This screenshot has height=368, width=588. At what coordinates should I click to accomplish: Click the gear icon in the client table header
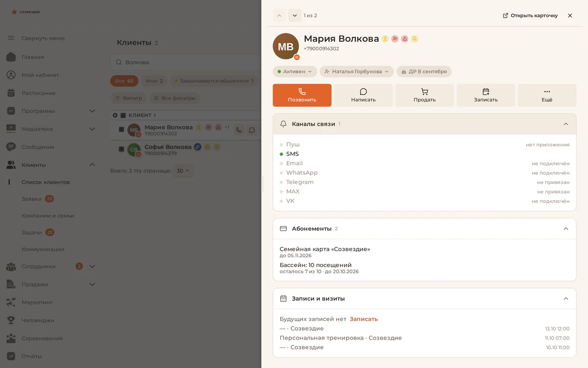tap(115, 115)
